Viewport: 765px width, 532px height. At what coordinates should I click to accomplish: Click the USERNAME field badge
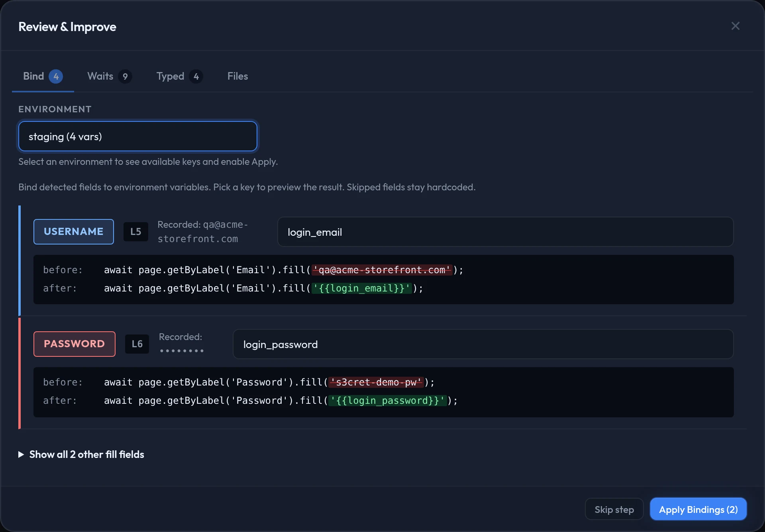[74, 232]
